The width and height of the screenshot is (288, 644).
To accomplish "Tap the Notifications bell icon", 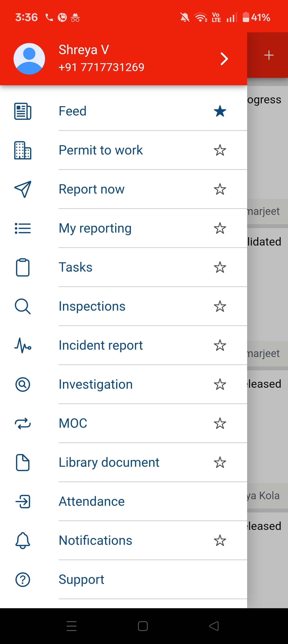I will click(x=23, y=540).
